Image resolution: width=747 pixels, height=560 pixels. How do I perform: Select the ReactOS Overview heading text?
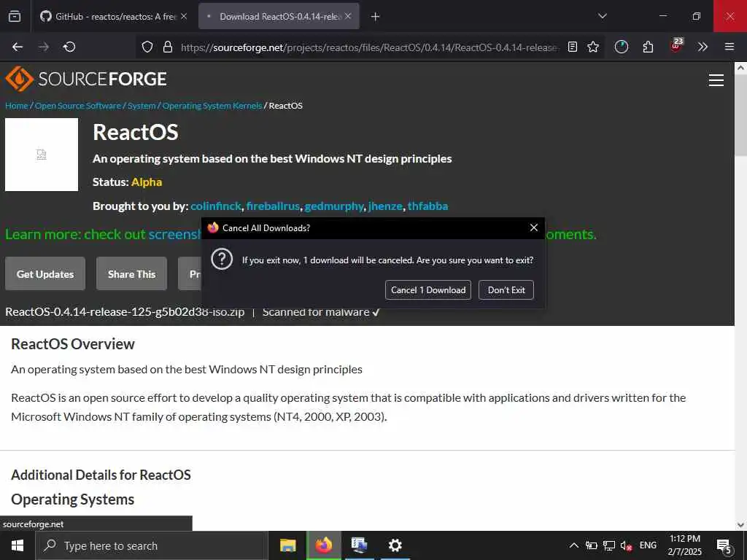73,344
